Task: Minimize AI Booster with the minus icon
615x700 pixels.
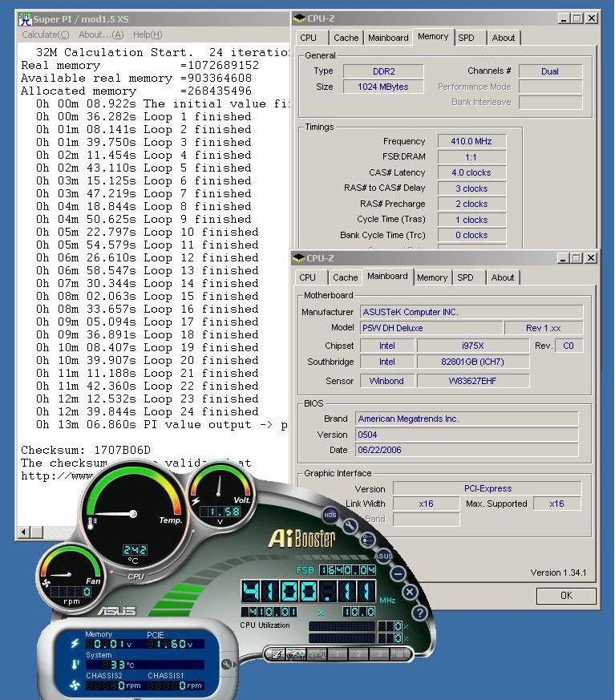Action: click(398, 573)
